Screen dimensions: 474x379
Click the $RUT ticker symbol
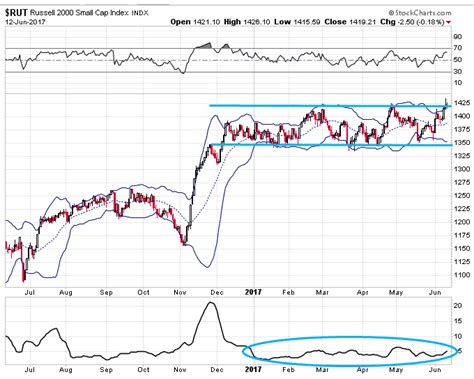pyautogui.click(x=16, y=13)
